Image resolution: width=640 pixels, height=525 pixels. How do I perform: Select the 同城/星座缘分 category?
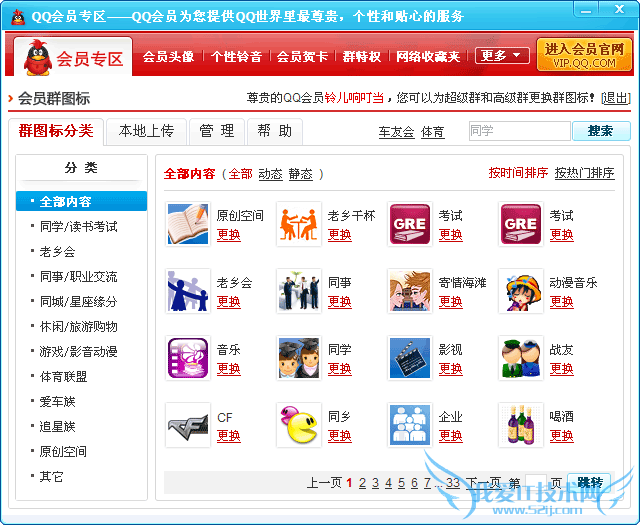point(78,301)
